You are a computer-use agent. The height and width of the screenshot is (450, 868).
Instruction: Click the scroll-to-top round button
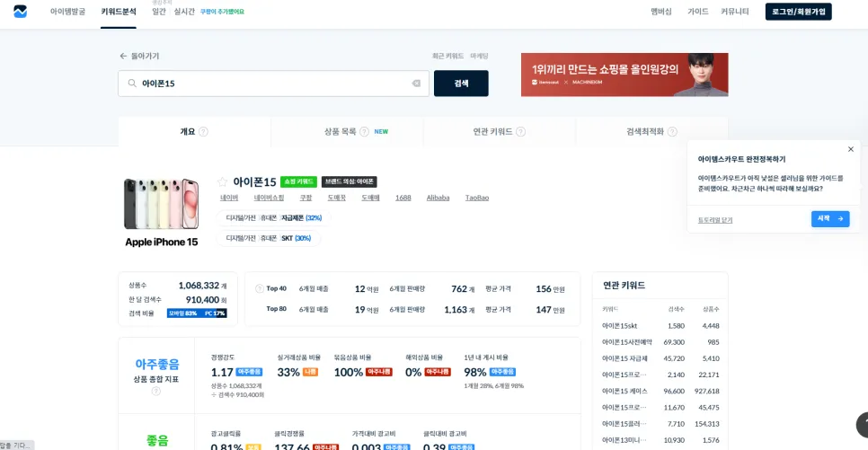pos(863,425)
